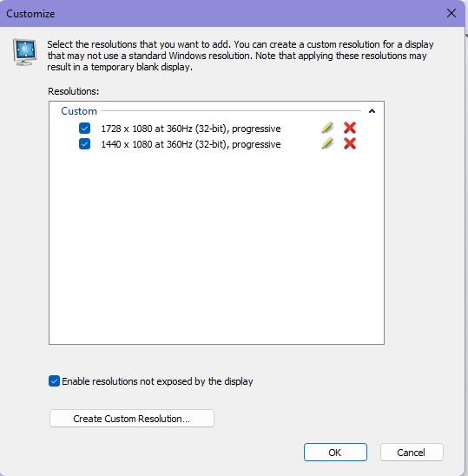Open Create Custom Resolution dialog
The width and height of the screenshot is (468, 476).
coord(132,419)
